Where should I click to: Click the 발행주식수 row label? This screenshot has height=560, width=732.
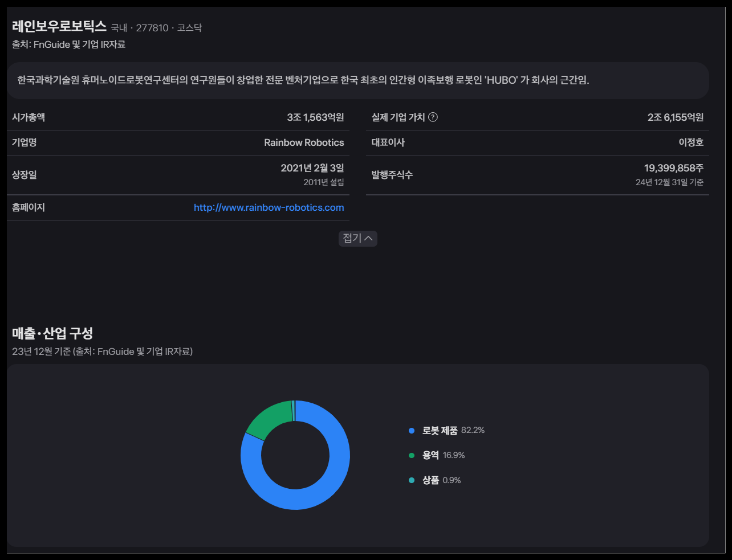pyautogui.click(x=392, y=175)
